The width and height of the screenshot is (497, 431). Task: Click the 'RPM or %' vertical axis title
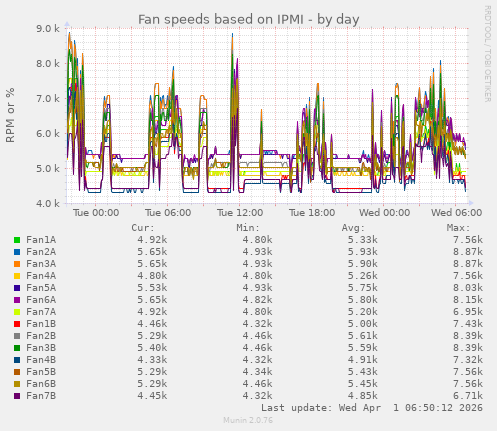click(10, 115)
